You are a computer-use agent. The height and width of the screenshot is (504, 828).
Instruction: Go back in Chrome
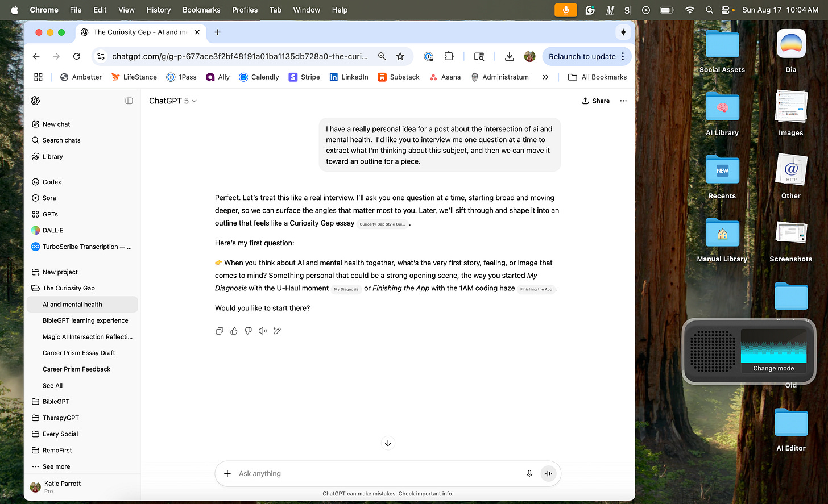[x=36, y=56]
